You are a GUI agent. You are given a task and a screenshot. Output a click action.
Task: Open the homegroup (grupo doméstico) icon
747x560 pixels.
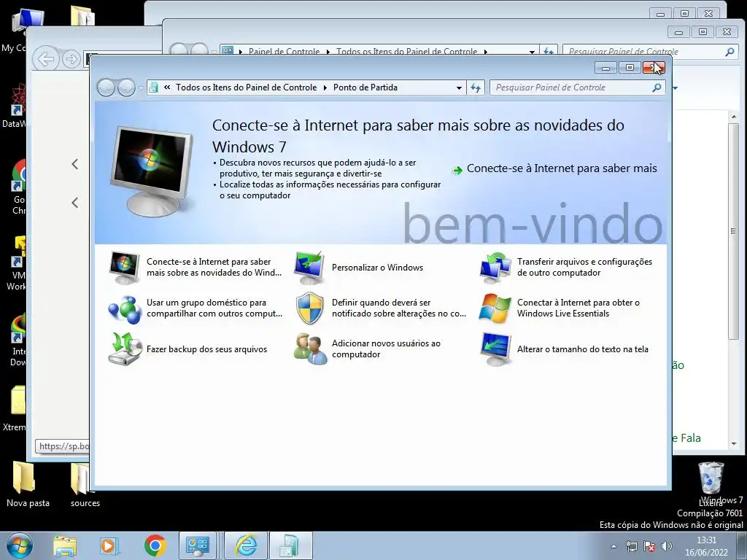coord(124,308)
